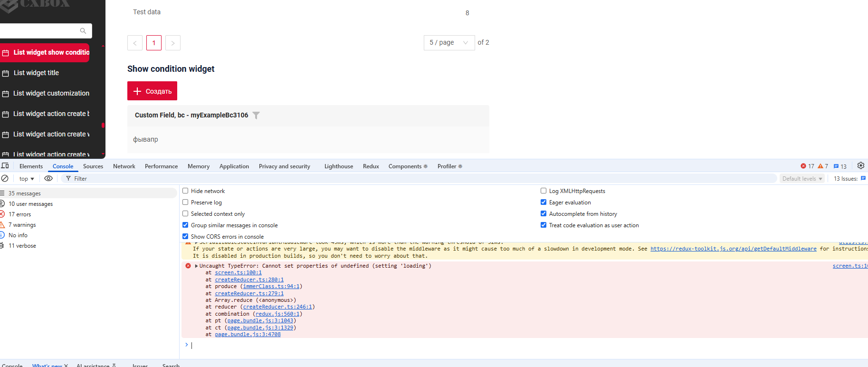
Task: Check Selected context only
Action: pos(185,213)
